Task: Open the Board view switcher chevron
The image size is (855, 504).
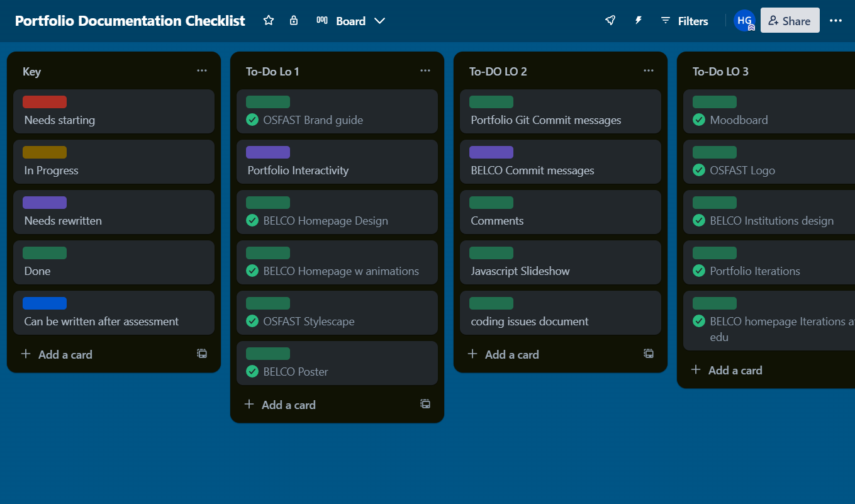Action: pos(379,20)
